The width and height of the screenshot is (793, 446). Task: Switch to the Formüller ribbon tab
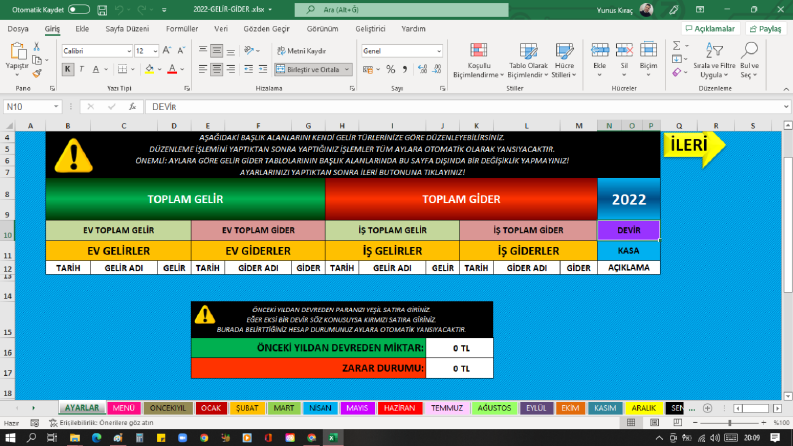182,29
